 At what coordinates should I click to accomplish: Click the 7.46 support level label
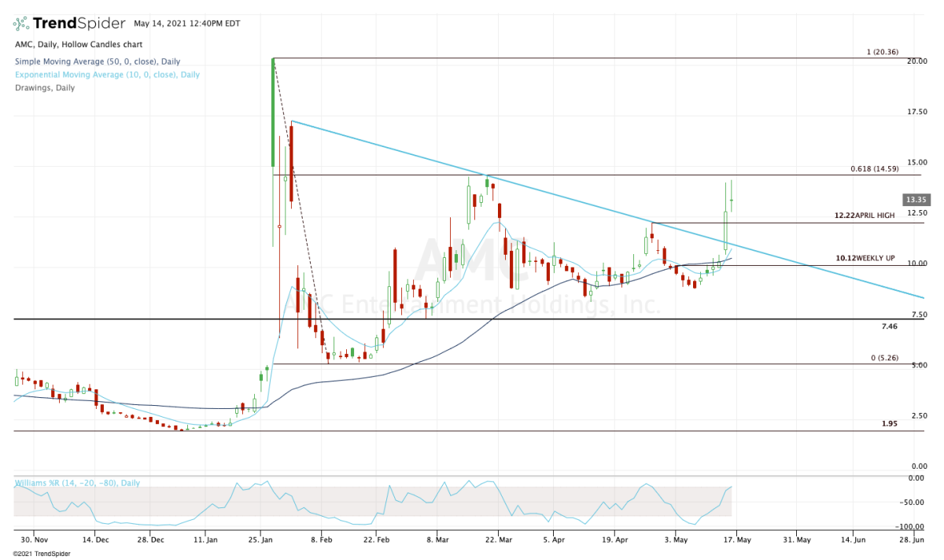pos(889,325)
